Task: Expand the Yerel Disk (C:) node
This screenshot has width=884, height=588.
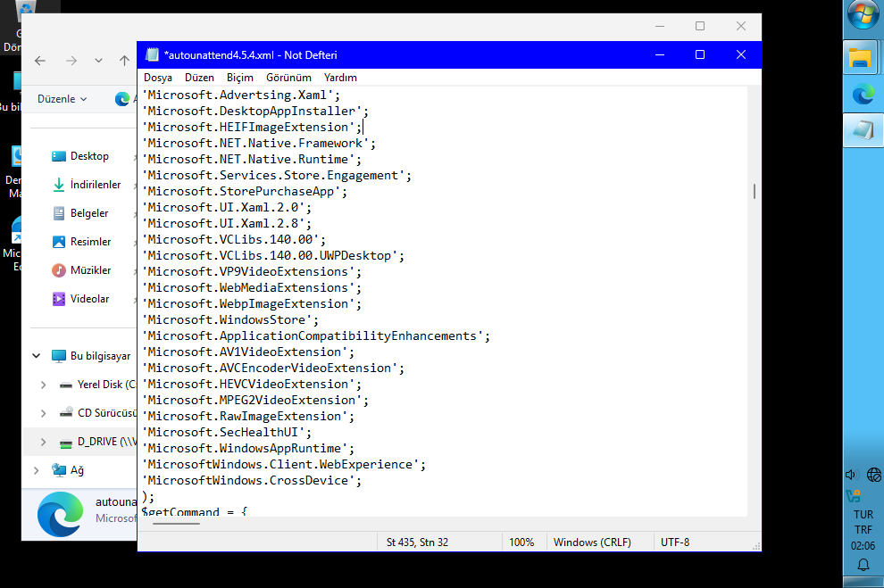Action: [x=44, y=385]
